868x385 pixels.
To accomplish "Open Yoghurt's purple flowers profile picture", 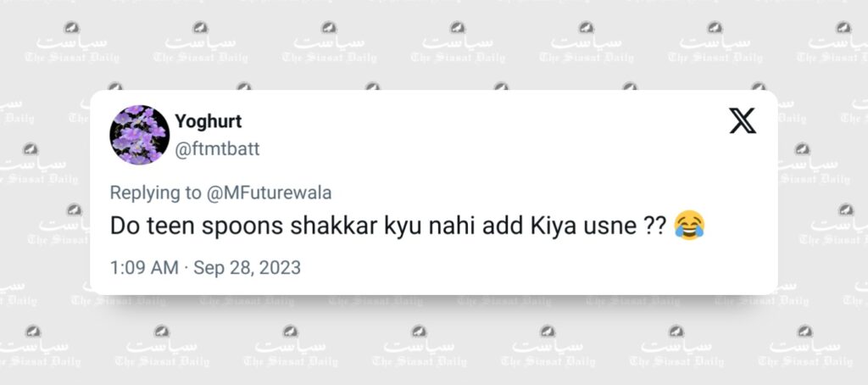I will pyautogui.click(x=140, y=135).
